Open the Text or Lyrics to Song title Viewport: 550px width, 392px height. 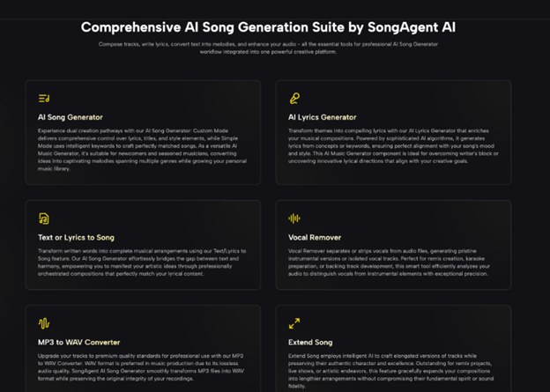(x=76, y=238)
